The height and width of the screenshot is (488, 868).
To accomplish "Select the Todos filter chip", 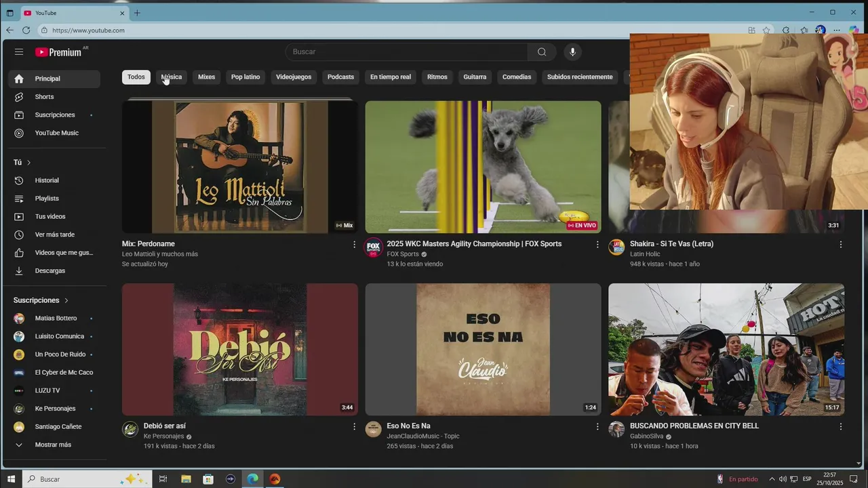I will 136,77.
